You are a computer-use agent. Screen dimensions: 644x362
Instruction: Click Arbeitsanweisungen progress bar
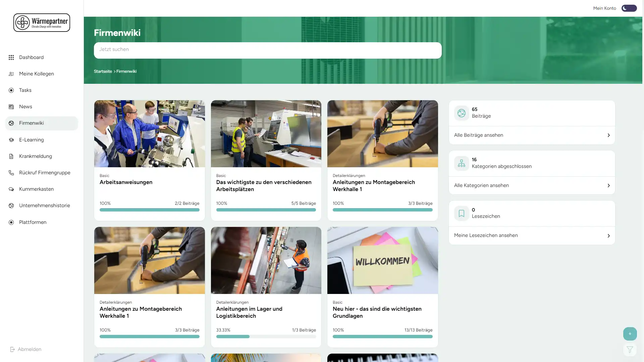(149, 210)
